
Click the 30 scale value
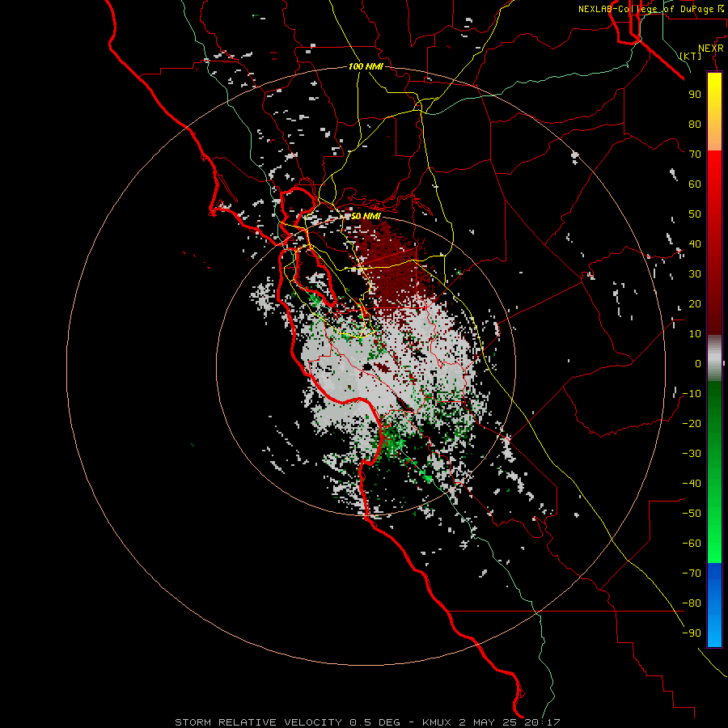pyautogui.click(x=695, y=274)
